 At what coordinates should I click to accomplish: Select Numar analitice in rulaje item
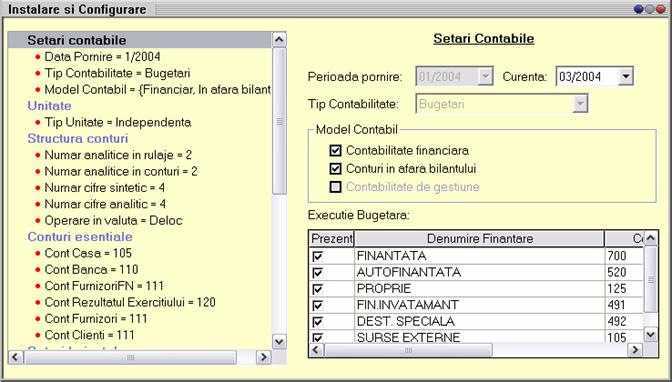pos(118,155)
